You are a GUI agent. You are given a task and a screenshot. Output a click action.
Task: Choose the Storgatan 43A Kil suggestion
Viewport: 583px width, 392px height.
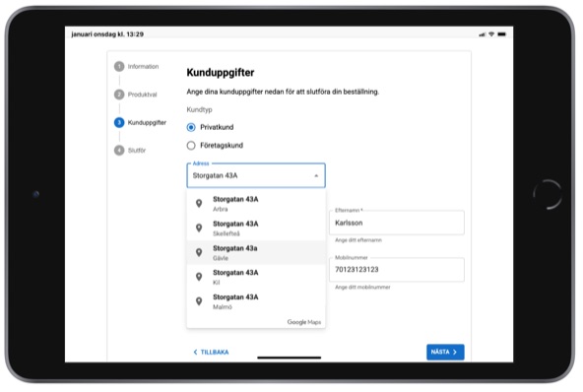(256, 277)
